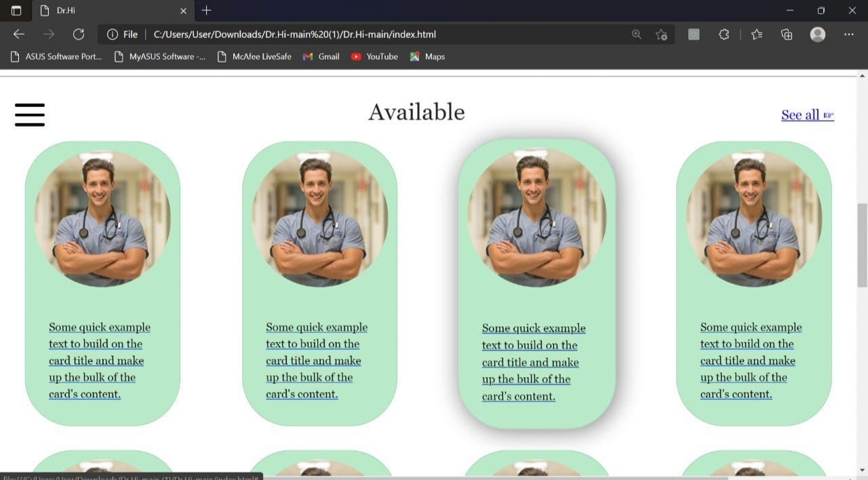Open the browser profile avatar
This screenshot has width=868, height=480.
(x=817, y=34)
